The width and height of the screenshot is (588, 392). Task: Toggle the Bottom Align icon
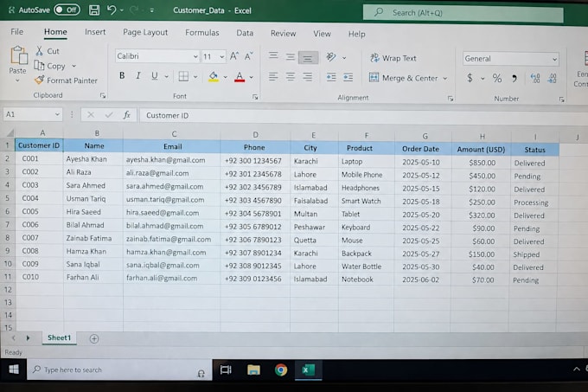308,58
